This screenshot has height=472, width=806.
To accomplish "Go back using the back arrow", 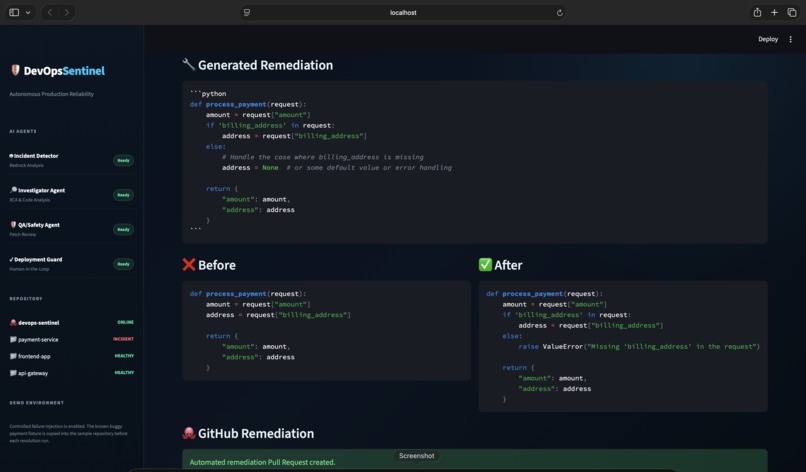I will [50, 12].
